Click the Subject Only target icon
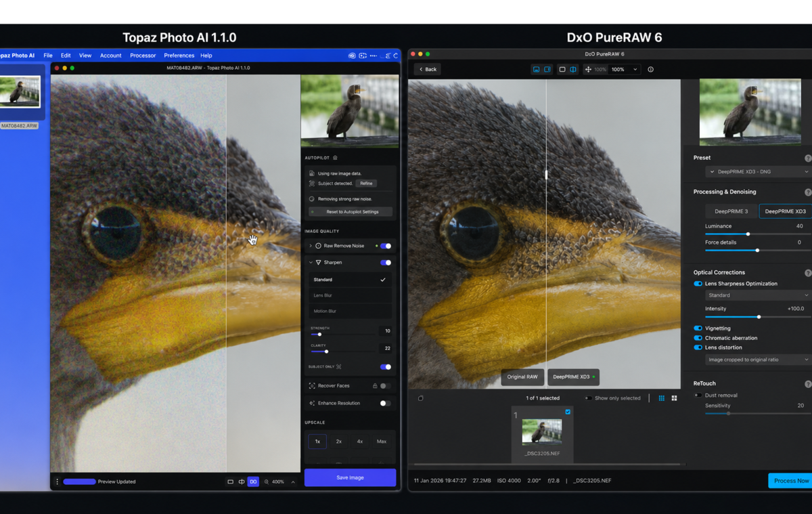The width and height of the screenshot is (812, 514). 339,367
